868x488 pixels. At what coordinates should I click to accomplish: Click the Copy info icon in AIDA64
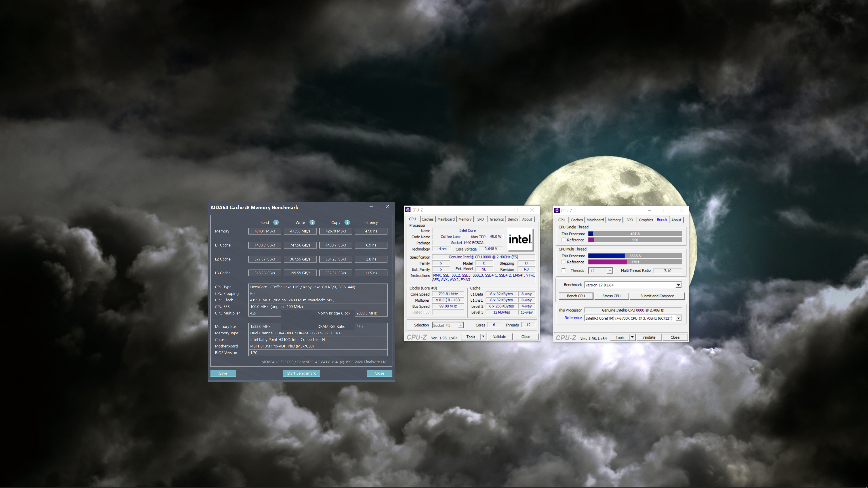(347, 222)
